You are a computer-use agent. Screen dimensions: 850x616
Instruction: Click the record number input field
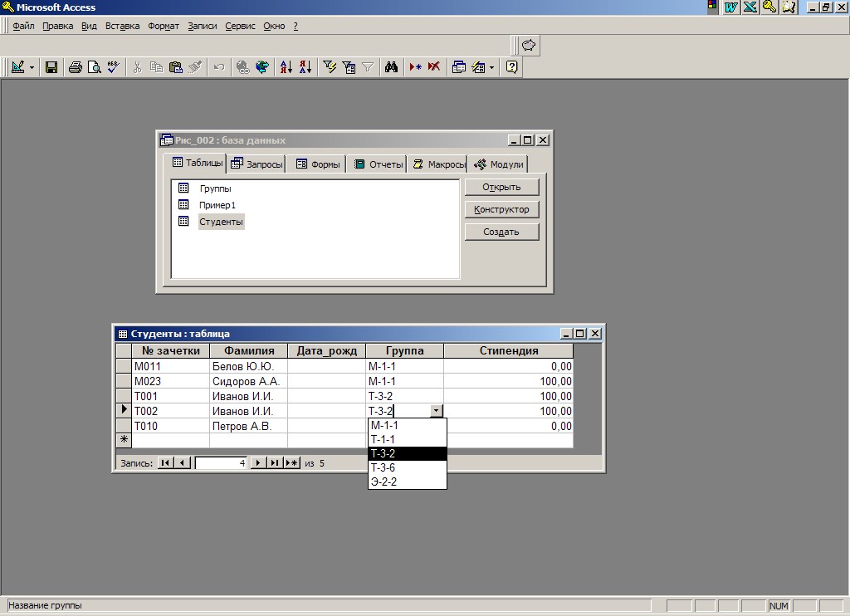tap(221, 463)
